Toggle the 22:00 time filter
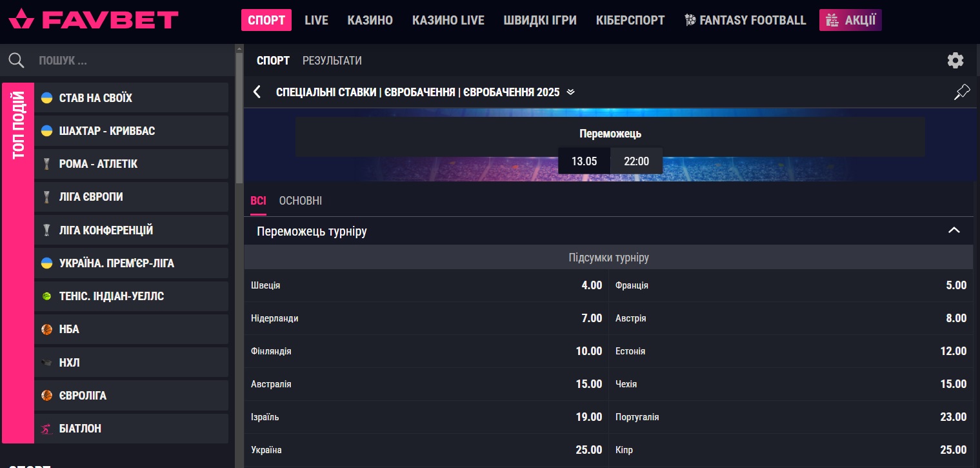 coord(636,161)
